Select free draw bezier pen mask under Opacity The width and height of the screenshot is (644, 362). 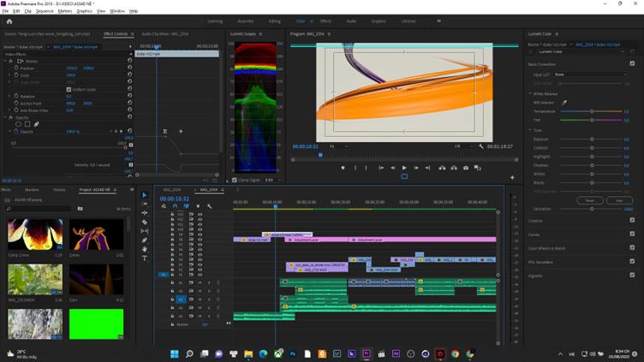[37, 124]
